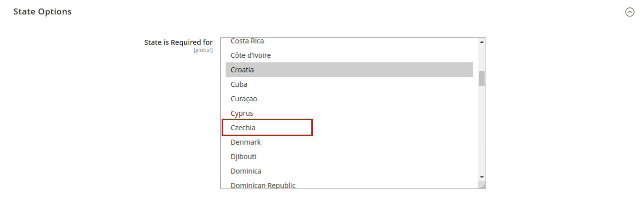Image resolution: width=644 pixels, height=197 pixels.
Task: Select Cyprus in the multiselect
Action: coord(349,113)
